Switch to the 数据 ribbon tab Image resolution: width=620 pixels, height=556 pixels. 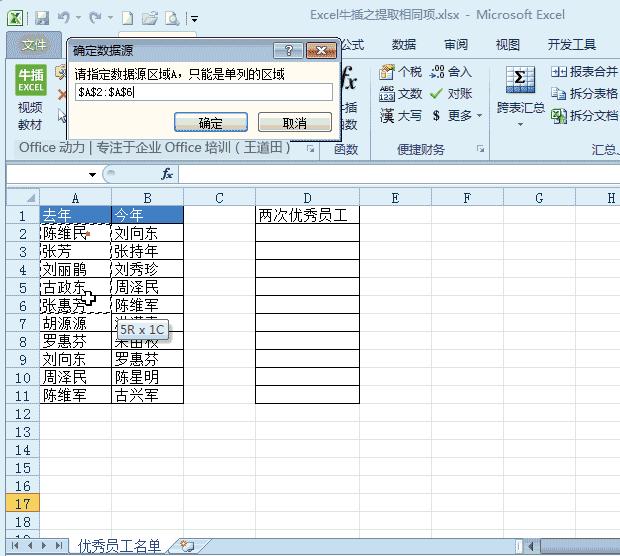[404, 44]
